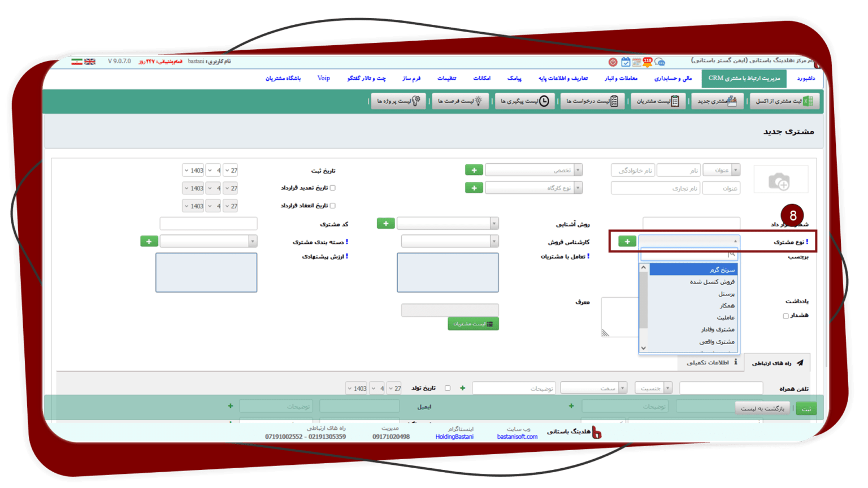This screenshot has height=488, width=868.
Task: Open the تعاریف و اطلاعات پایه menu
Action: click(x=563, y=79)
